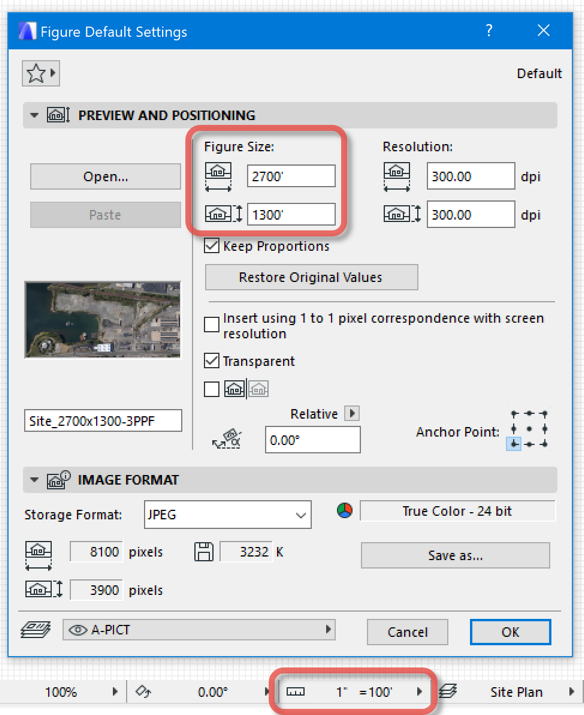584x715 pixels.
Task: Click the ArchiCAD title bar logo
Action: point(27,31)
